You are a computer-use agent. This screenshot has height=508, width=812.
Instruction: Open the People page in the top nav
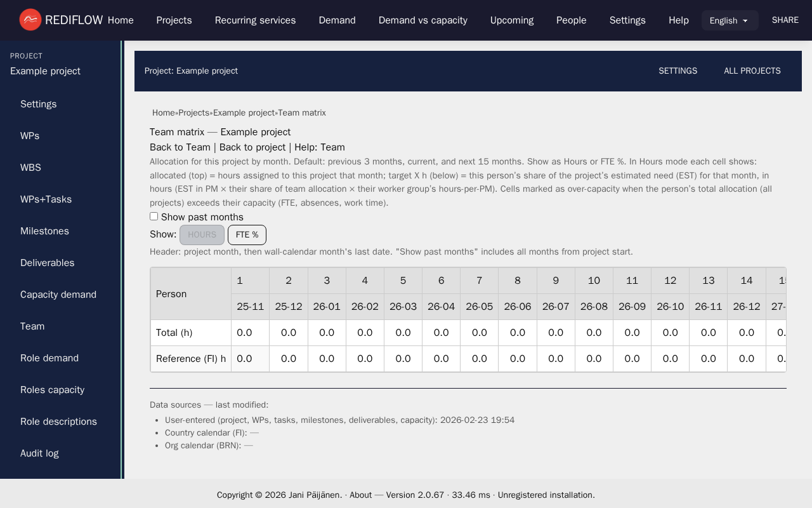(x=571, y=20)
